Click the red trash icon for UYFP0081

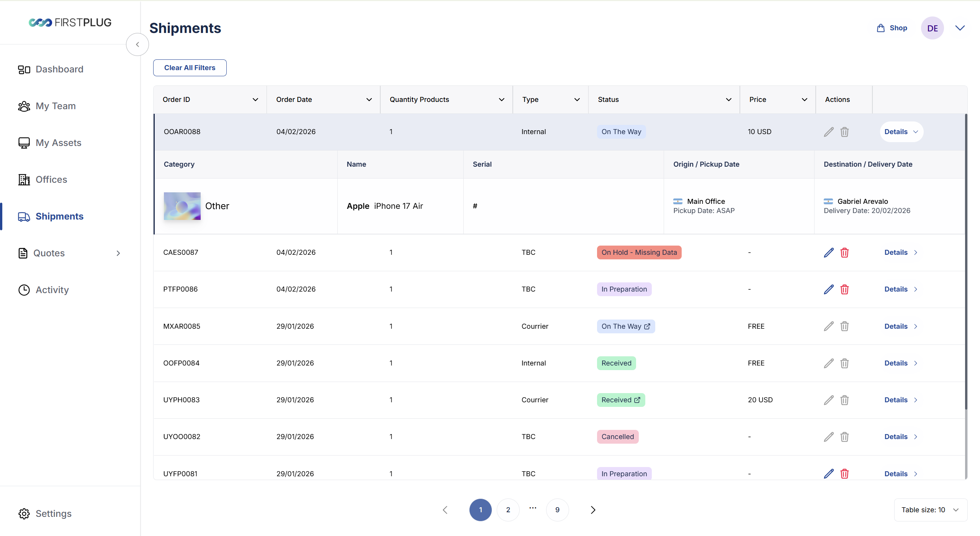pos(844,474)
